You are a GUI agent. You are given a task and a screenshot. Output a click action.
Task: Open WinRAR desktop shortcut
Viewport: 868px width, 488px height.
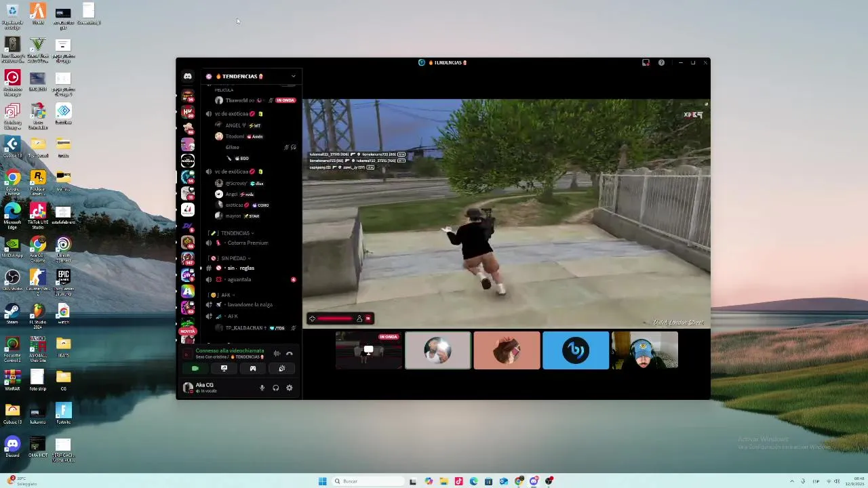12,380
